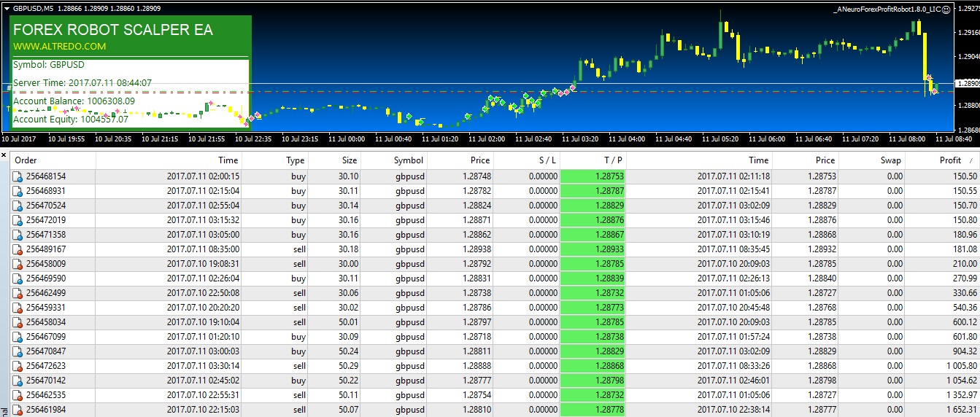Click the 11 Jul 04:00 time axis label

(627, 139)
